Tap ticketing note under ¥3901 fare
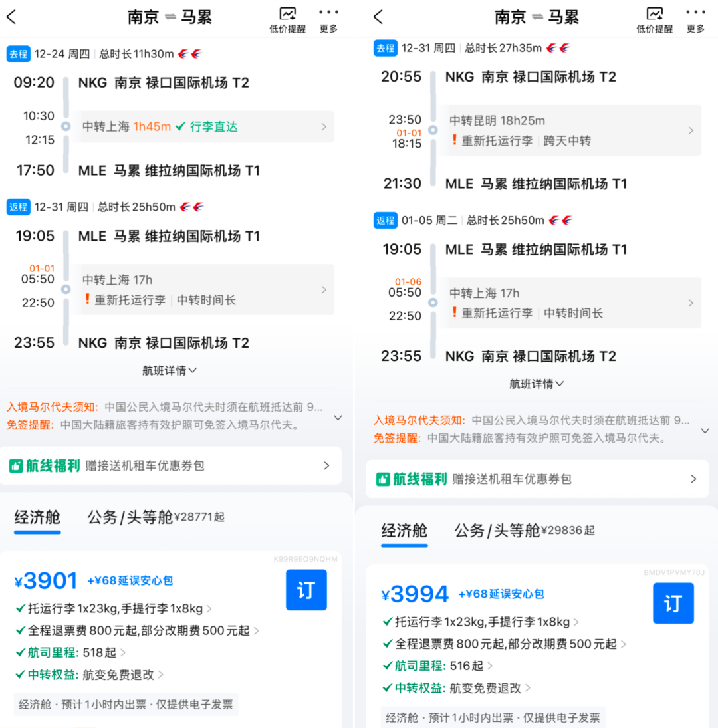Viewport: 718px width, 728px height. (x=126, y=705)
